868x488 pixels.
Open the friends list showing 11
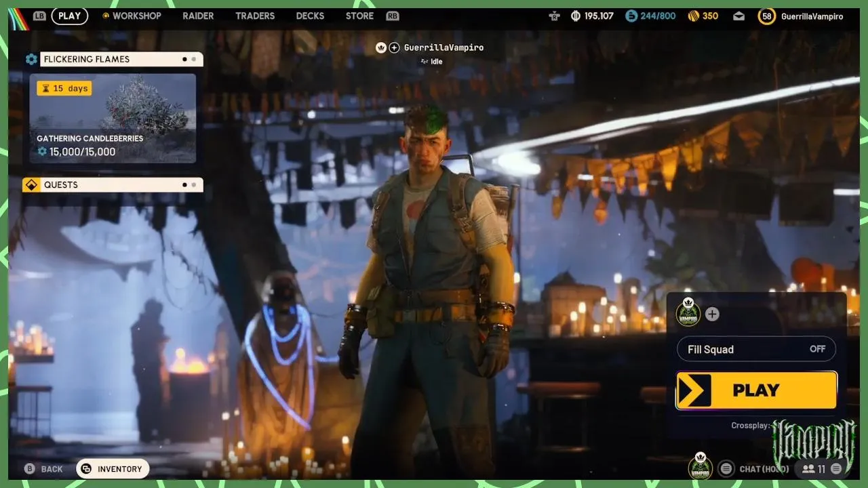(813, 468)
